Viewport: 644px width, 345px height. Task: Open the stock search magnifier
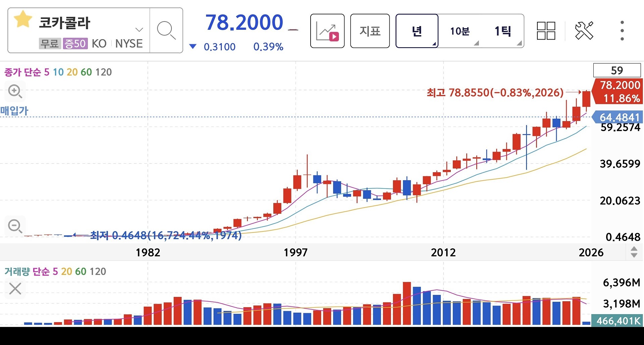click(166, 31)
